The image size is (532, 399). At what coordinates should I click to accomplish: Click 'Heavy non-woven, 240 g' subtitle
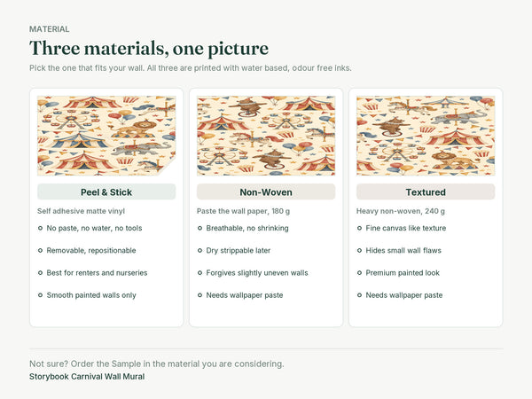[401, 211]
